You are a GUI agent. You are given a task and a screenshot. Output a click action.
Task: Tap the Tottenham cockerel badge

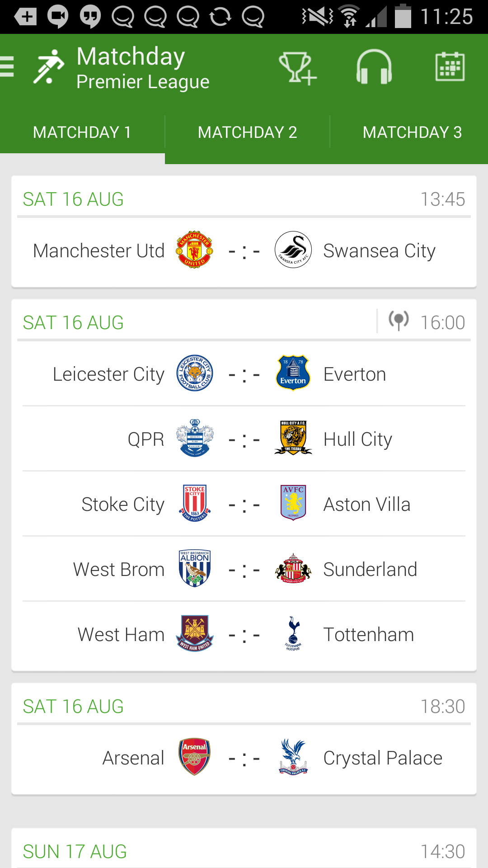tap(293, 634)
